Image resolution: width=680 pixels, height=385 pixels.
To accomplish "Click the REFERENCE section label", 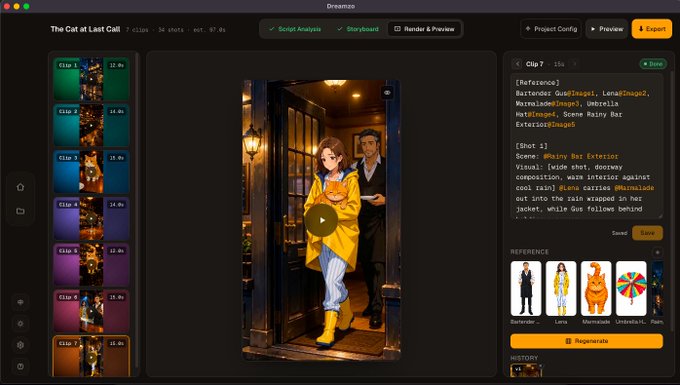I will coord(530,252).
